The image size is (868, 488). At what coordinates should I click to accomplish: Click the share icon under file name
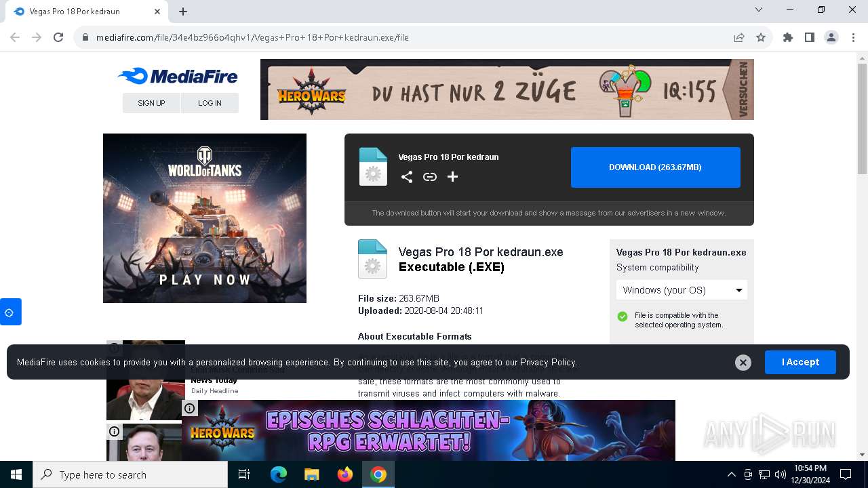click(407, 177)
